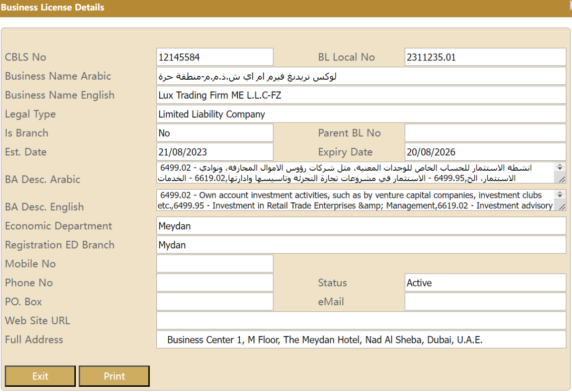Select the empty eMail field
The width and height of the screenshot is (572, 392).
pos(485,302)
